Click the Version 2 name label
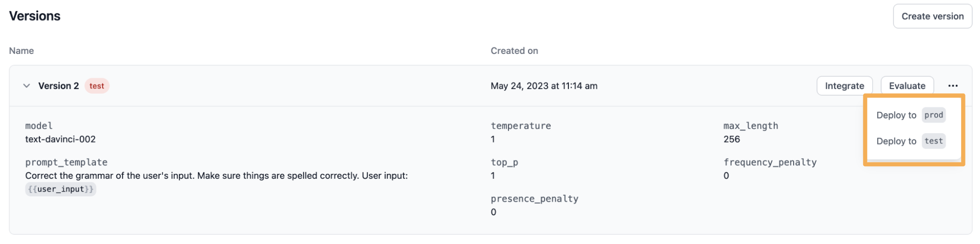 pos(58,86)
